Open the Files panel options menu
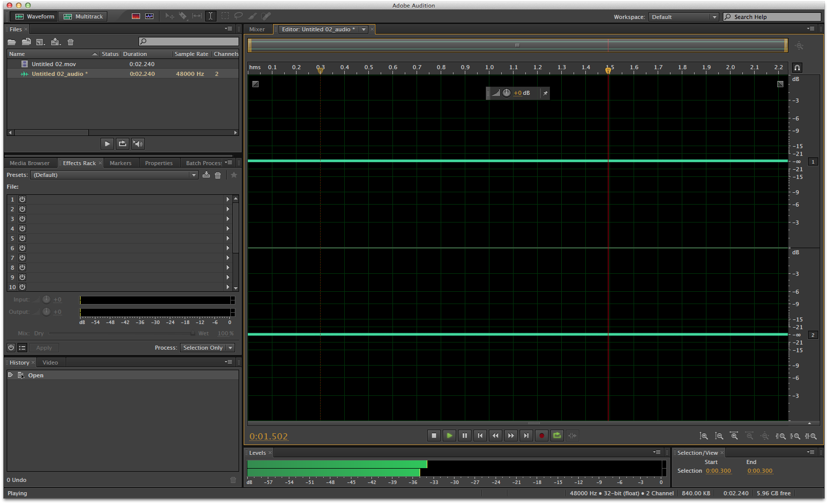This screenshot has height=504, width=828. click(x=228, y=29)
